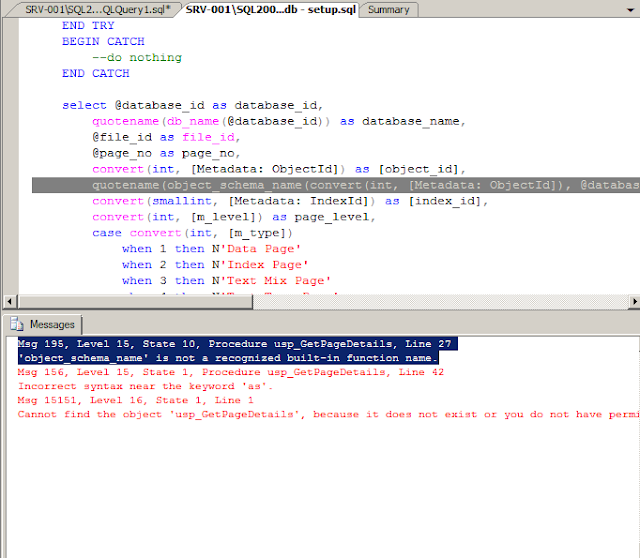The width and height of the screenshot is (640, 558).
Task: Click the BEGIN CATCH line
Action: tap(103, 41)
